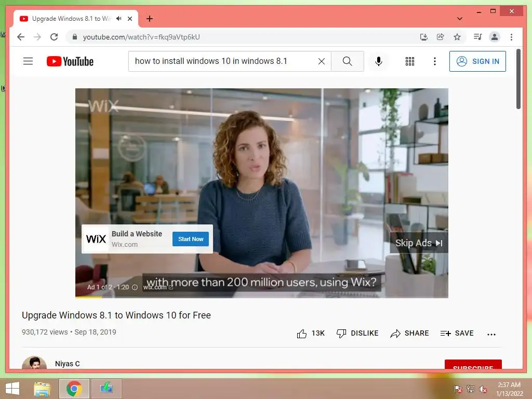The height and width of the screenshot is (399, 532).
Task: Click the page vertical scrollbar
Action: coord(518,79)
